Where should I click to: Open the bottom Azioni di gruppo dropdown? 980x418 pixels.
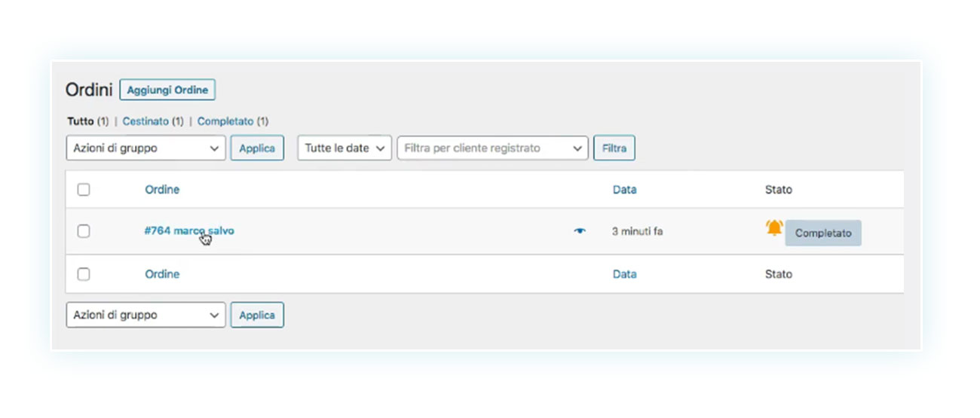[146, 315]
